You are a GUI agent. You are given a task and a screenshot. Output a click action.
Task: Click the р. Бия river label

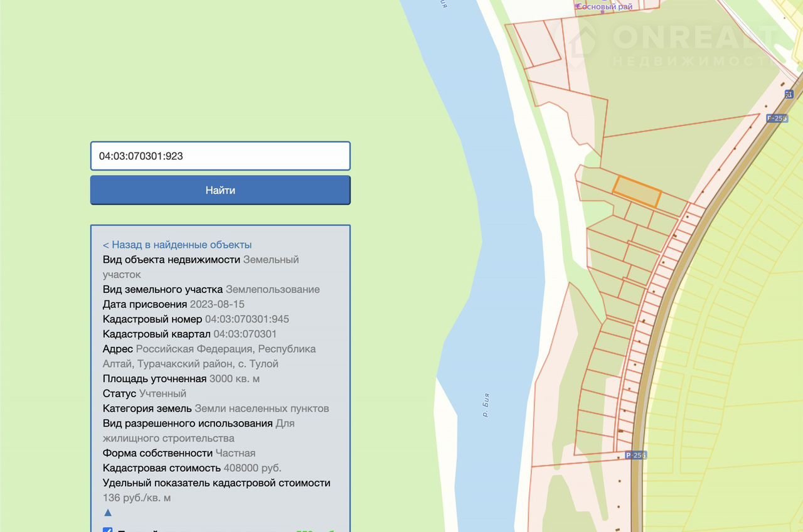486,405
